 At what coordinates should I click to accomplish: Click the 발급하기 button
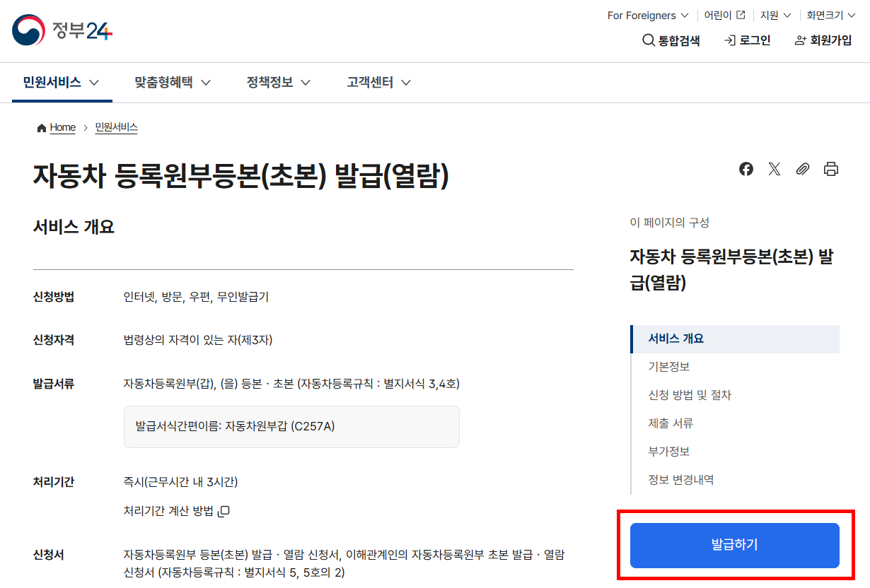pos(735,545)
